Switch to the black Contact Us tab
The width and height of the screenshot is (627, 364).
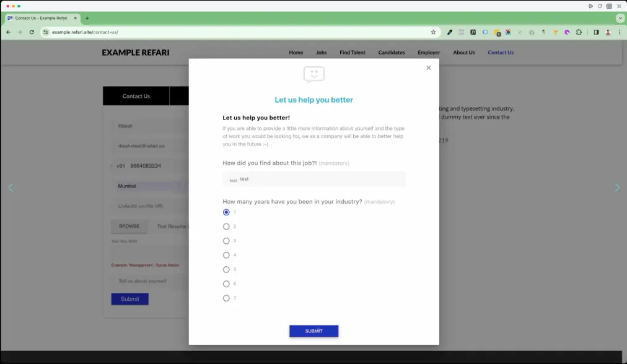(136, 97)
